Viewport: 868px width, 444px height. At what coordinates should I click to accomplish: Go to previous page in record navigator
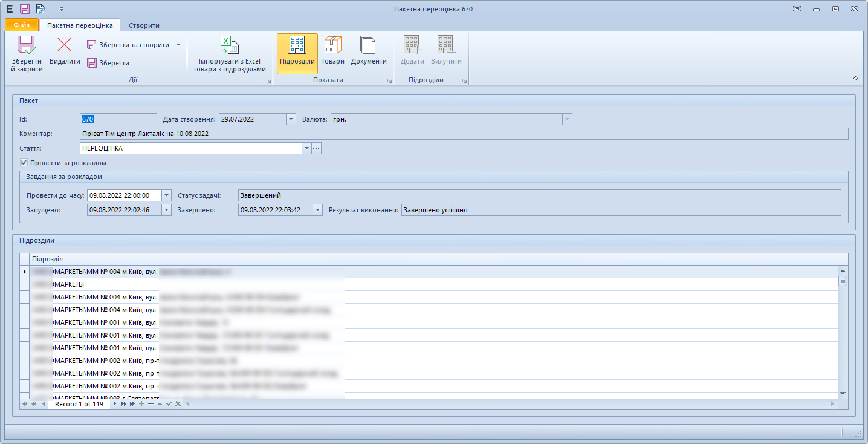point(34,403)
